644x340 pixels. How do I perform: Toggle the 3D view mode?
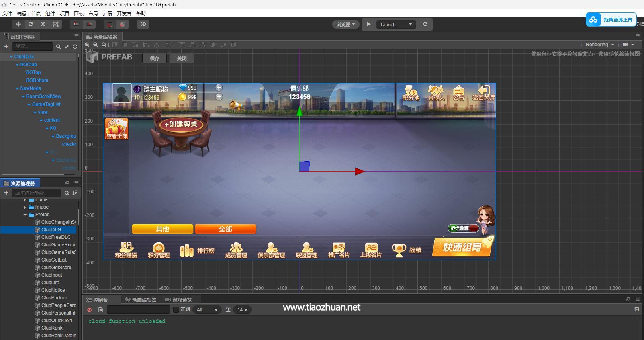pos(143,24)
